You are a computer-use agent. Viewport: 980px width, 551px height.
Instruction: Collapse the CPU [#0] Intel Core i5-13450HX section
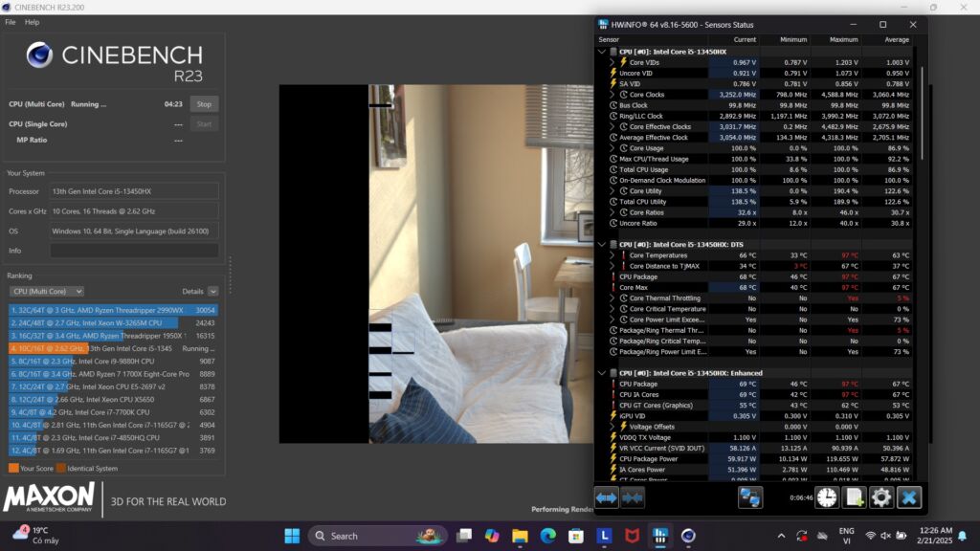(x=601, y=52)
